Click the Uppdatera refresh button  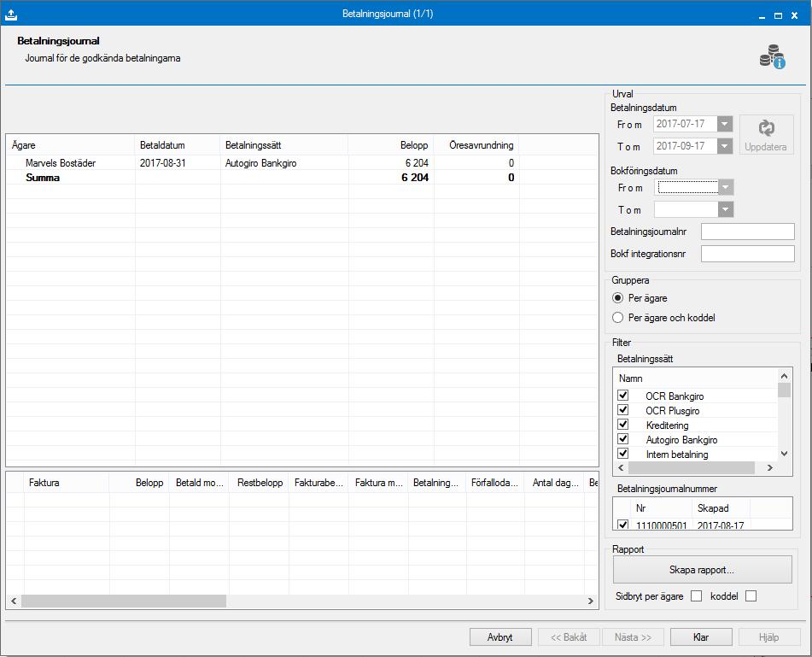click(x=766, y=134)
